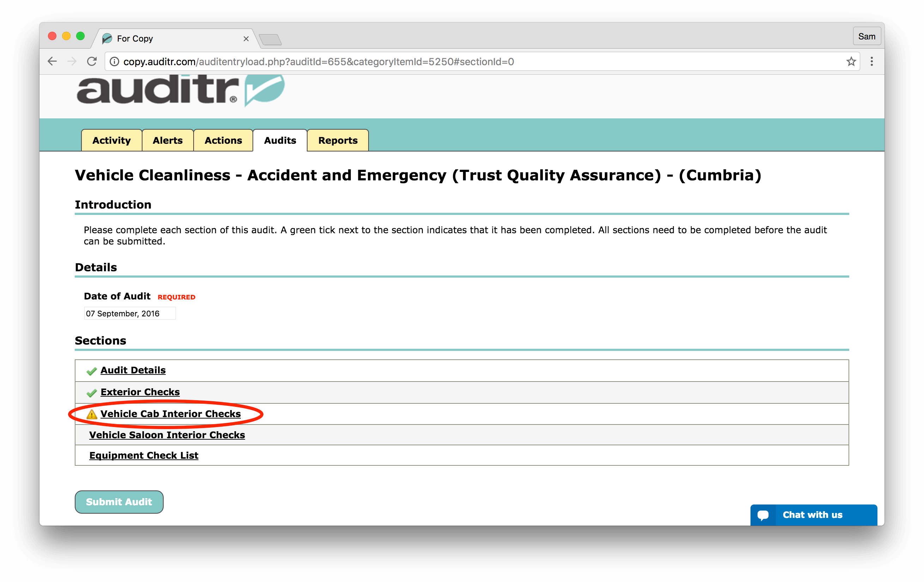This screenshot has width=924, height=582.
Task: Expand the Vehicle Cab Interior Checks section
Action: click(x=170, y=413)
